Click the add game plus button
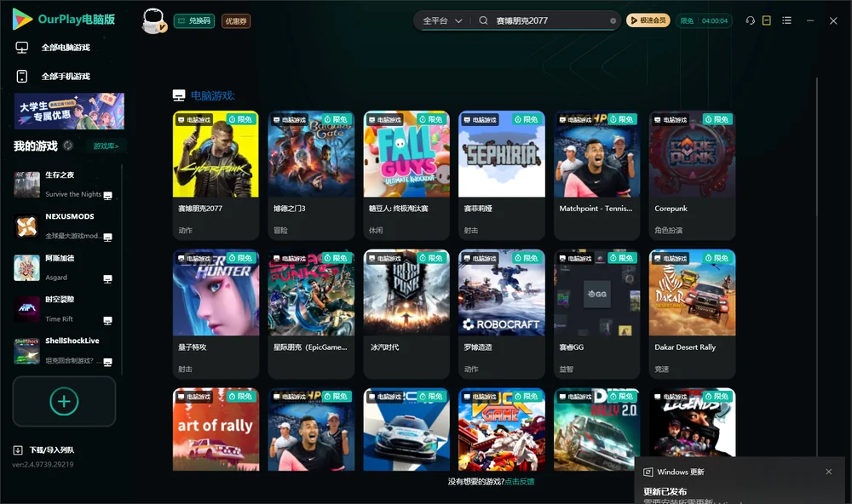This screenshot has height=504, width=852. point(64,401)
